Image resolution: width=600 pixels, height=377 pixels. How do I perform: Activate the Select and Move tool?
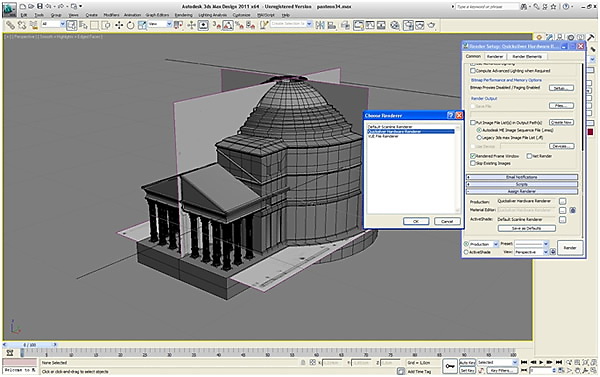pos(119,25)
